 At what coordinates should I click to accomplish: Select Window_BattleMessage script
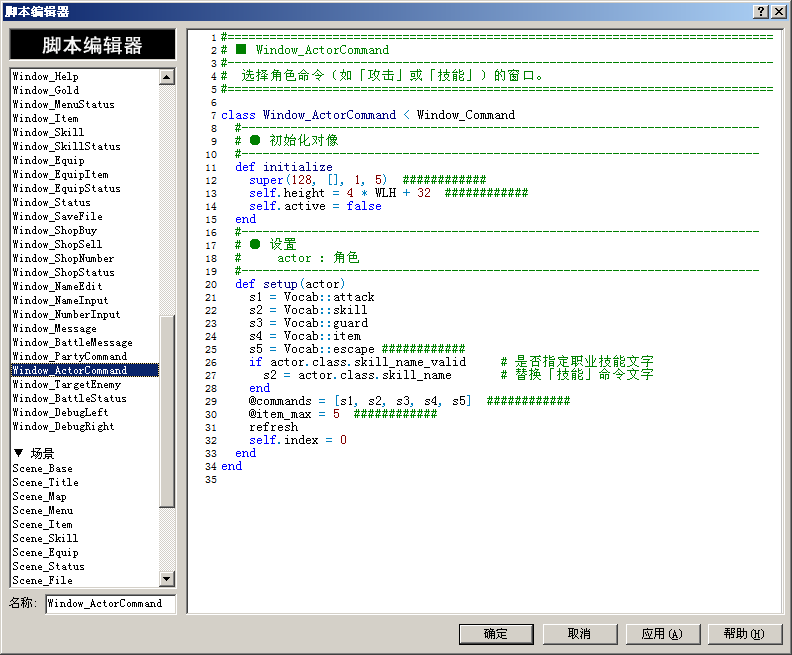(x=85, y=342)
